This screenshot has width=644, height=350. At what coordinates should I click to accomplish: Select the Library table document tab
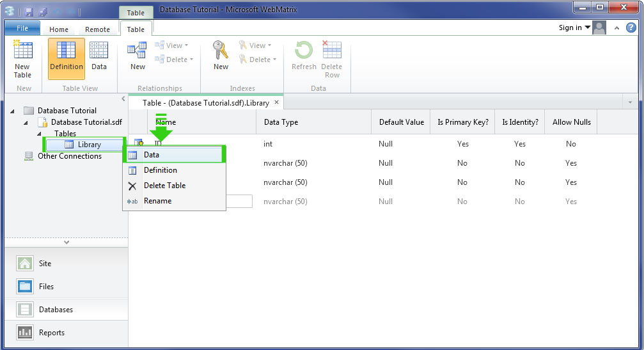pyautogui.click(x=205, y=103)
